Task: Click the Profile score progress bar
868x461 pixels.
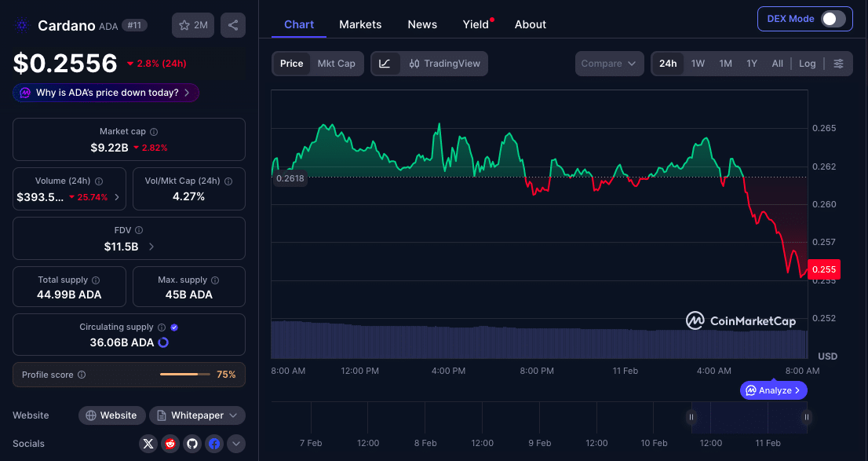Action: [184, 375]
